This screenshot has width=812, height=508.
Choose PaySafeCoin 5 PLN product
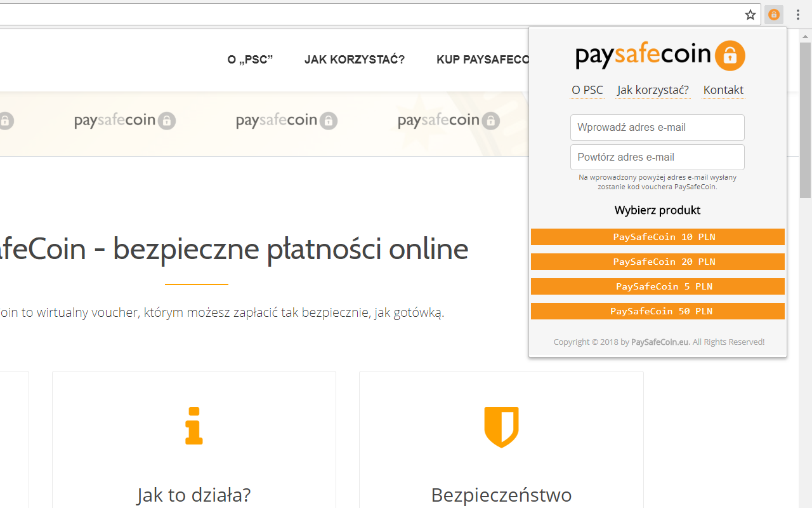tap(658, 286)
